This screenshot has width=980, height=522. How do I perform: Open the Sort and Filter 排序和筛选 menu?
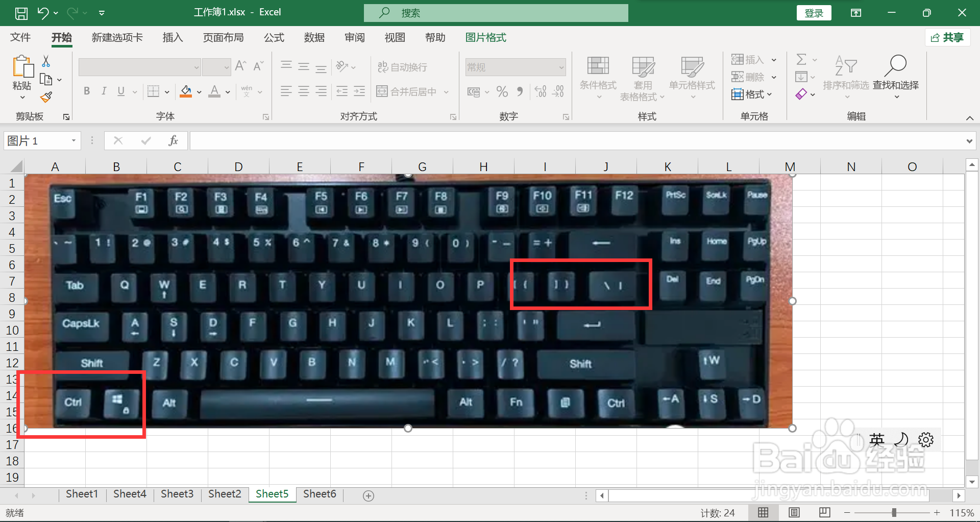(846, 78)
